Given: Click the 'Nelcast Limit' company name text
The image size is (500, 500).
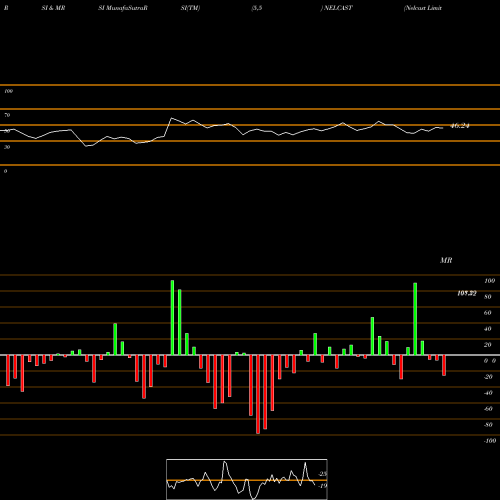Looking at the screenshot, I should 423,8.
